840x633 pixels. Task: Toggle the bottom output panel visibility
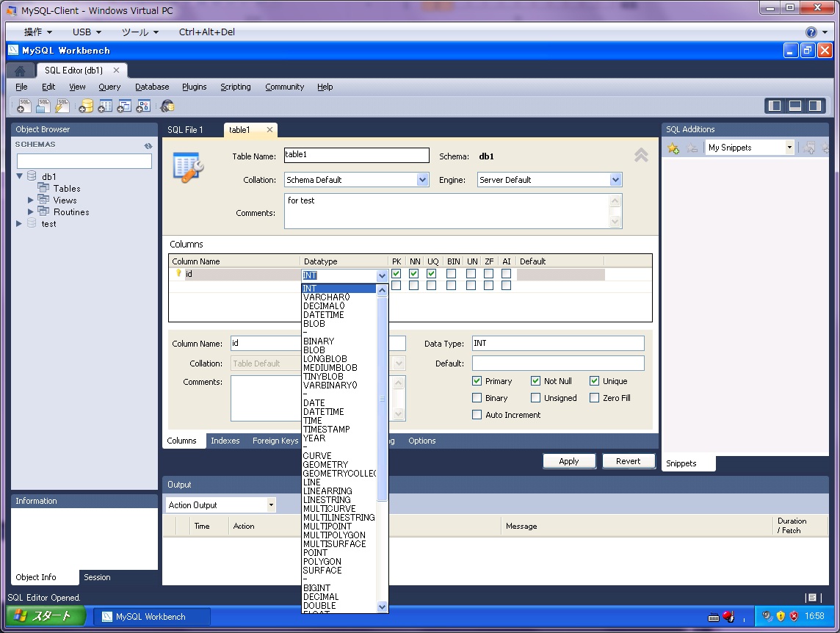[795, 106]
